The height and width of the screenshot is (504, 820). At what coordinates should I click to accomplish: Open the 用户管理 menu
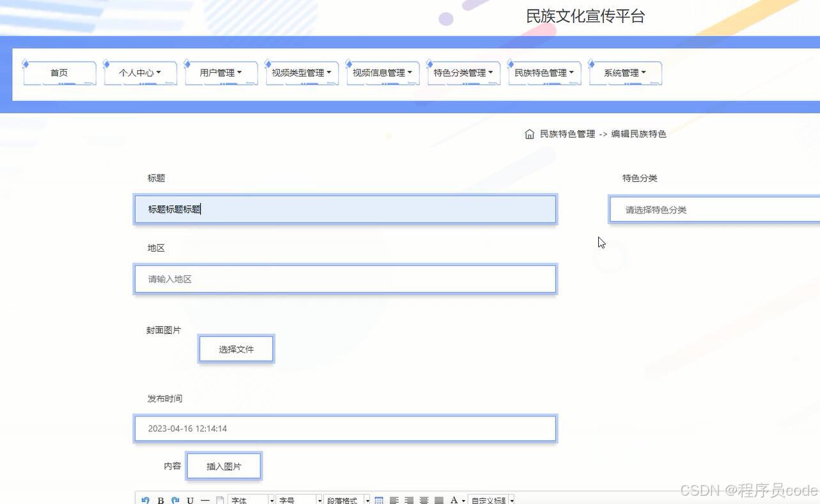[220, 72]
